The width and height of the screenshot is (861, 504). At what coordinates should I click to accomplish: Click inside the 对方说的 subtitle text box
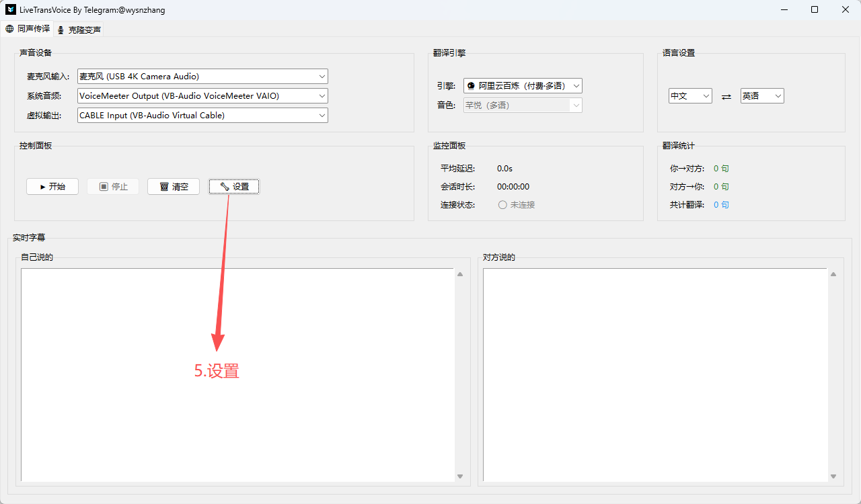[x=654, y=374]
